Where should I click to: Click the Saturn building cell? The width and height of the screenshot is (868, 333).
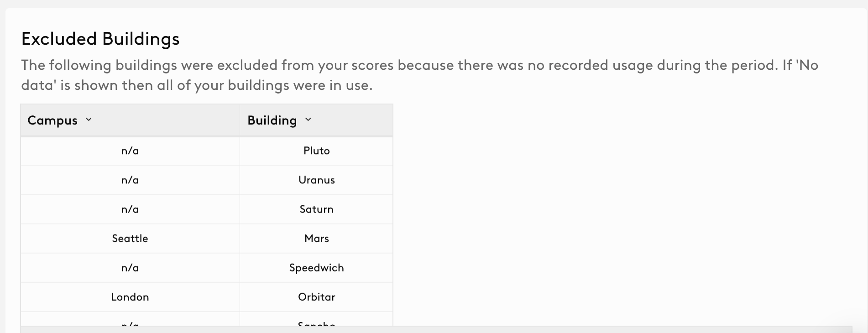[x=316, y=209]
